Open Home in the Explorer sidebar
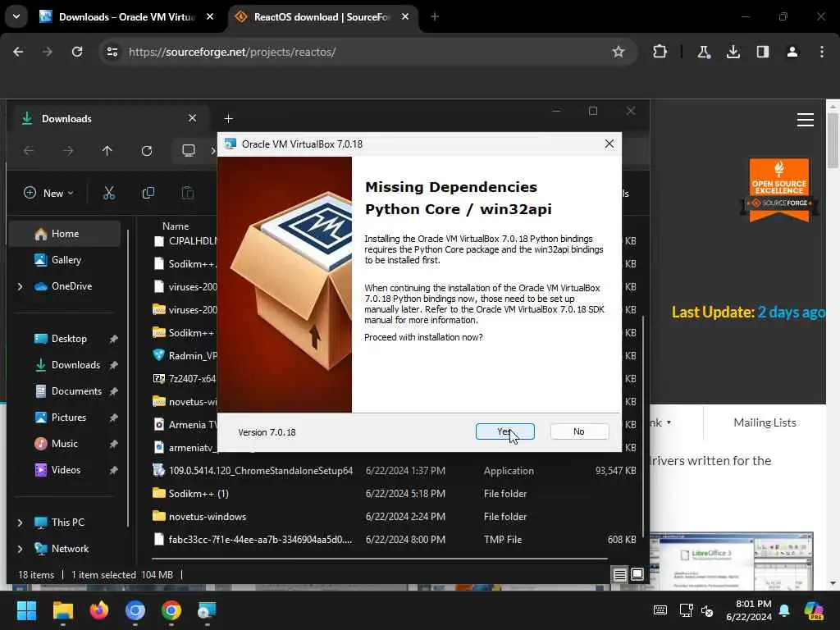840x630 pixels. [x=64, y=234]
